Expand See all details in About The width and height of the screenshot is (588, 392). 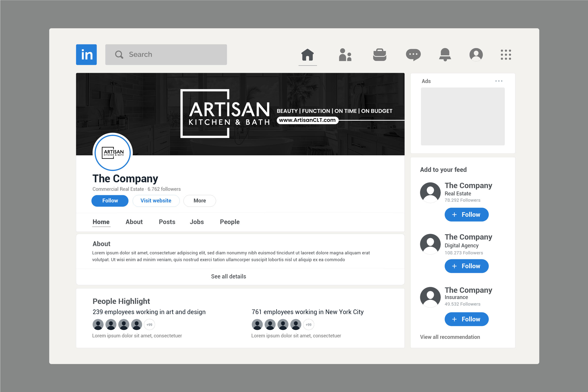[228, 276]
